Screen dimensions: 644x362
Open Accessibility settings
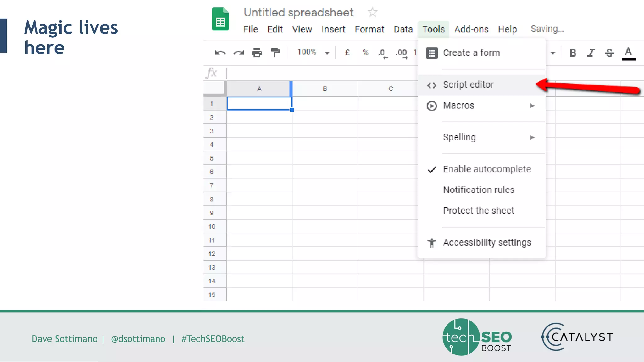click(487, 243)
